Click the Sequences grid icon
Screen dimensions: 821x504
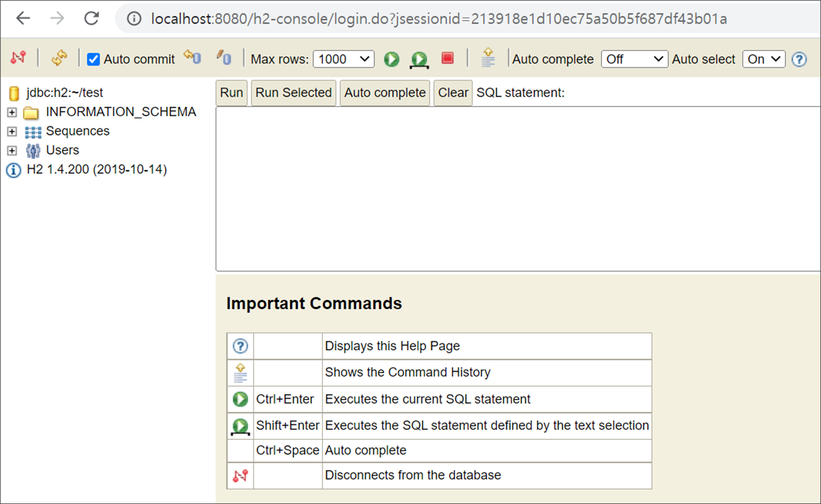tap(33, 132)
